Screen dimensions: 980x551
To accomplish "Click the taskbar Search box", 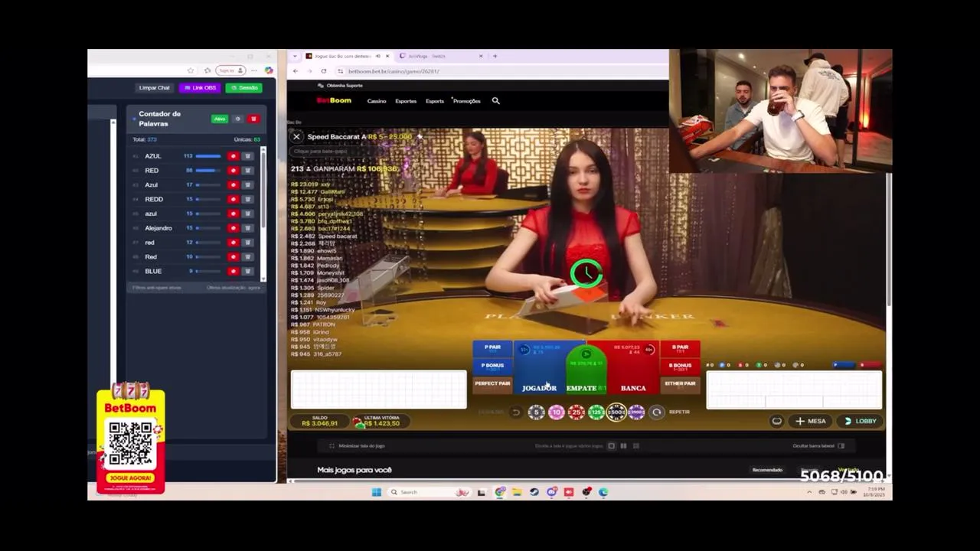I will point(430,492).
